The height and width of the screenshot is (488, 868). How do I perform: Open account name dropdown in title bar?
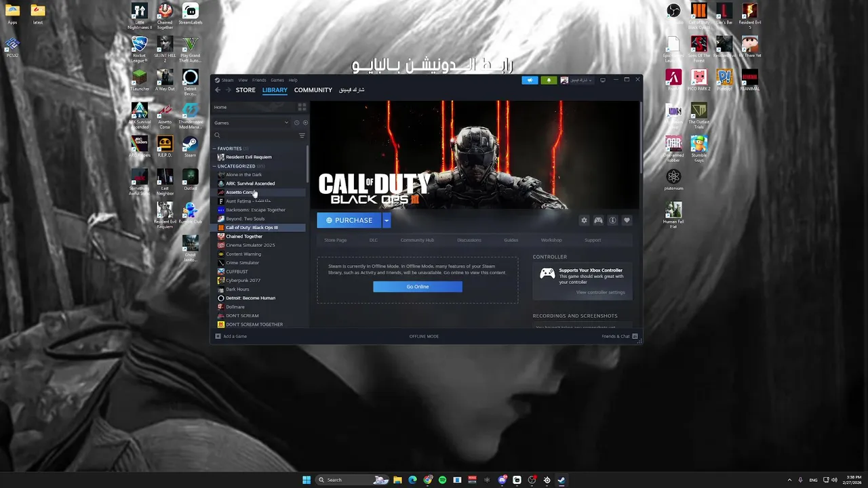576,80
